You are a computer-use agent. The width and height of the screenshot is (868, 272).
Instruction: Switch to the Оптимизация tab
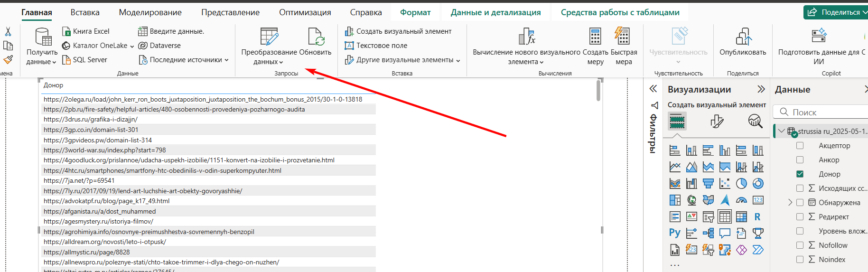(x=305, y=12)
